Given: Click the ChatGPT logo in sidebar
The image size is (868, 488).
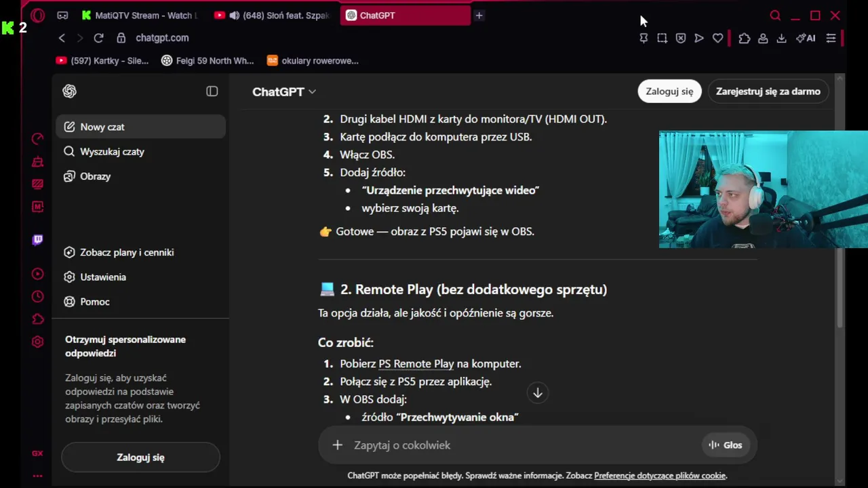Looking at the screenshot, I should [x=69, y=91].
